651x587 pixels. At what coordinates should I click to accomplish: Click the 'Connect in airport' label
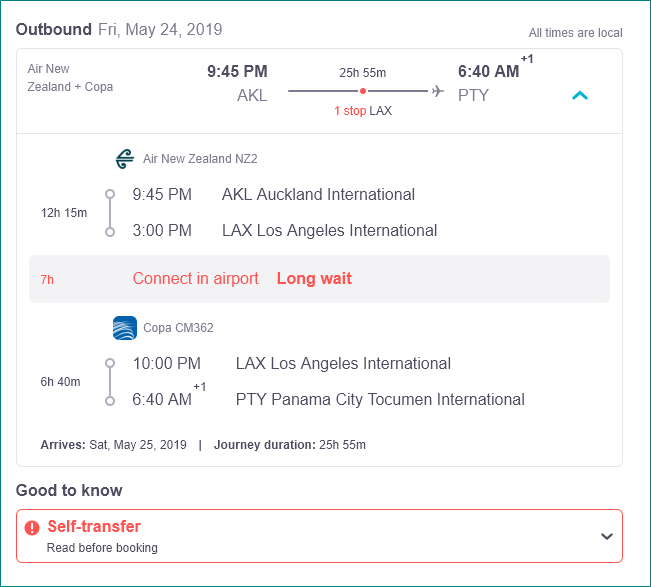click(196, 278)
